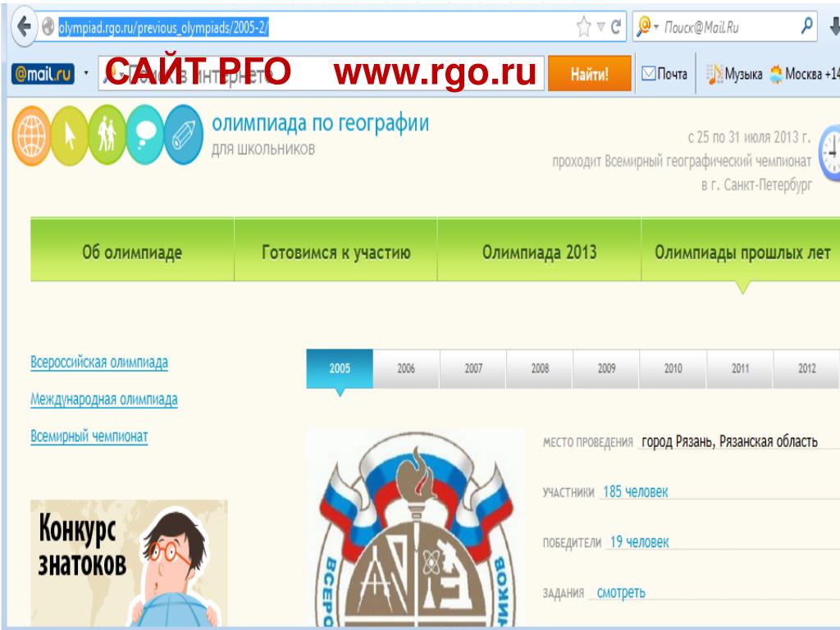Click the Москва weather toolbar item
This screenshot has height=630, width=840.
pyautogui.click(x=804, y=73)
